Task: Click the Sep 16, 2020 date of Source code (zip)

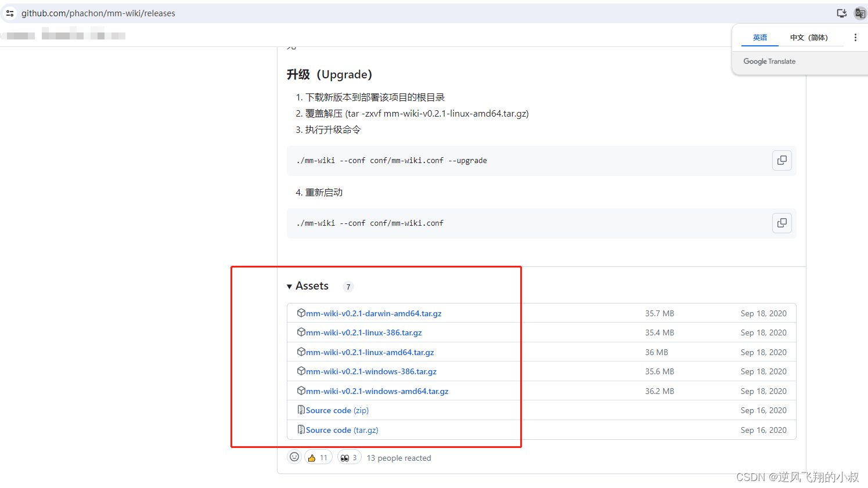Action: coord(763,410)
